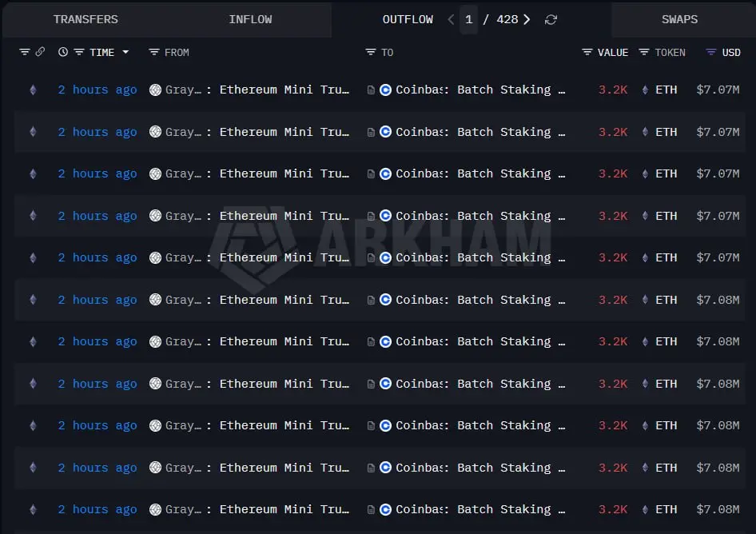Click the page number field showing 1

[468, 19]
